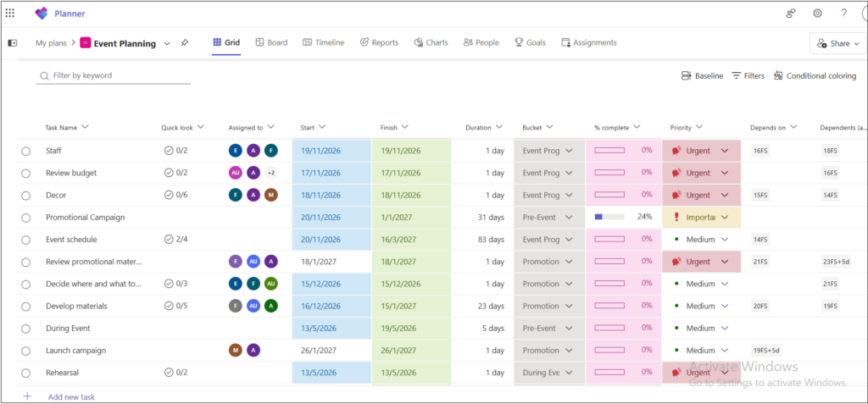The image size is (868, 404).
Task: Click Staff checklist 0/2 quick look icon
Action: point(169,151)
